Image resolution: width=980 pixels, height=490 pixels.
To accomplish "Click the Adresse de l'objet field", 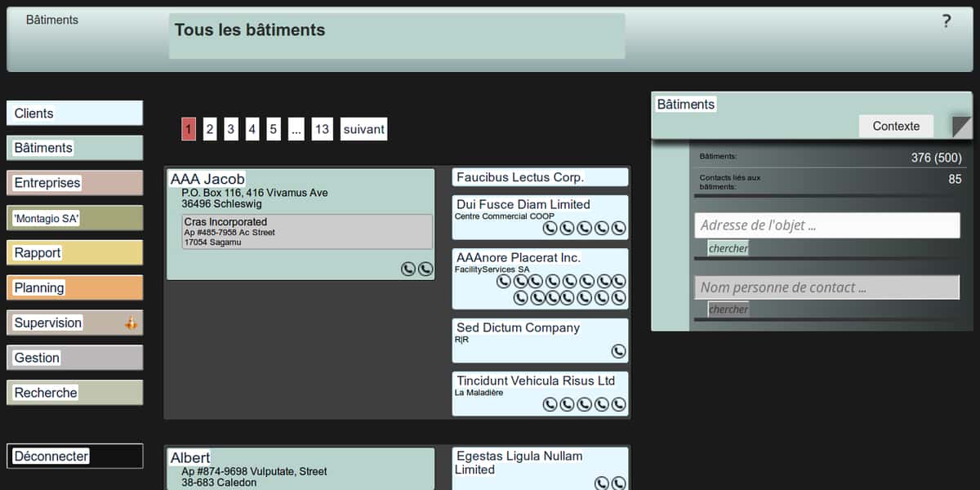I will pyautogui.click(x=826, y=225).
